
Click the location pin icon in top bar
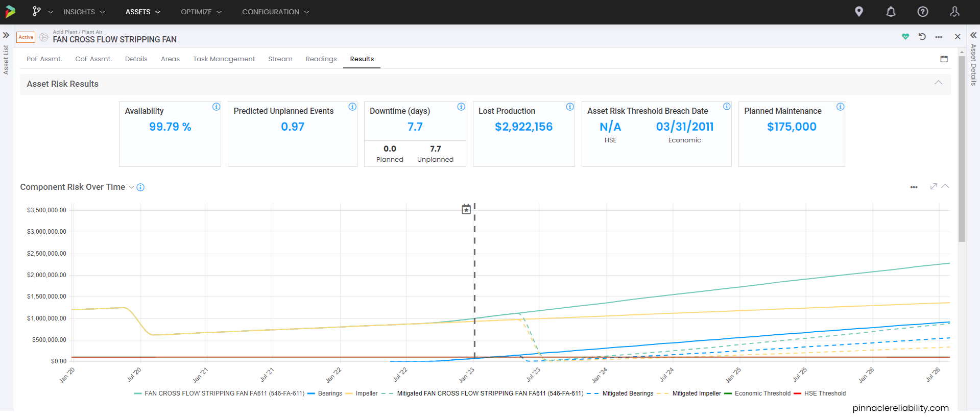pyautogui.click(x=859, y=12)
